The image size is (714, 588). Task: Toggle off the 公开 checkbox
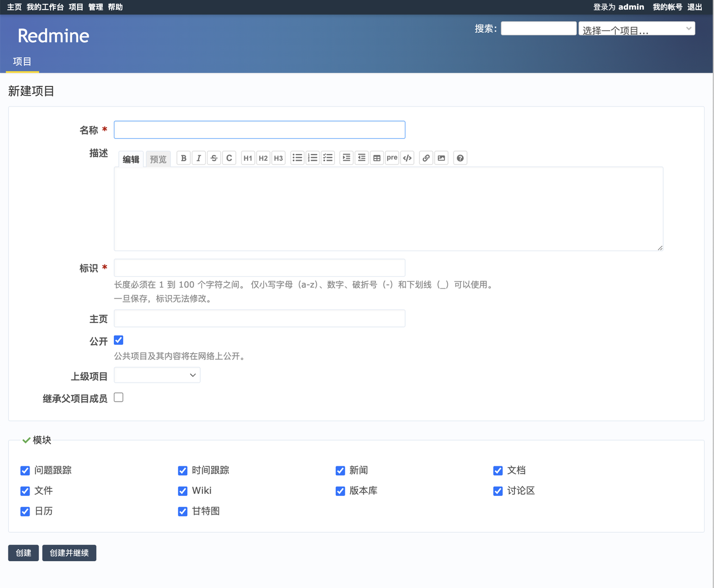[x=118, y=339]
